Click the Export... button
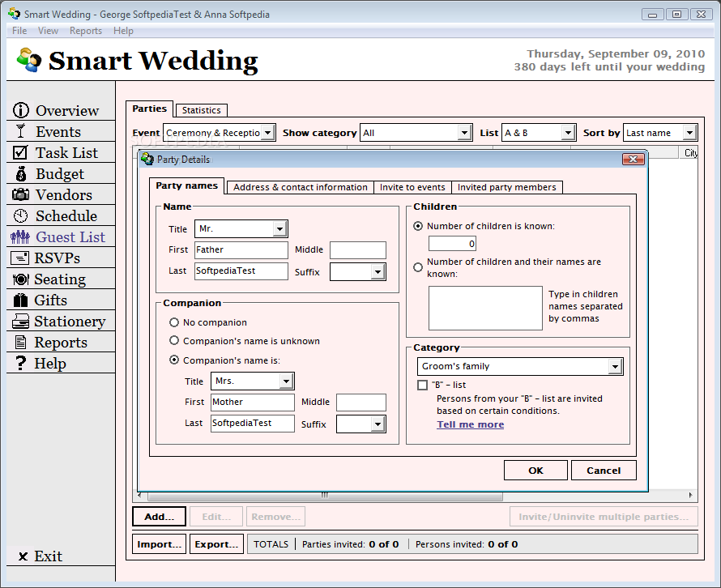Viewport: 721px width, 588px height. [x=216, y=544]
